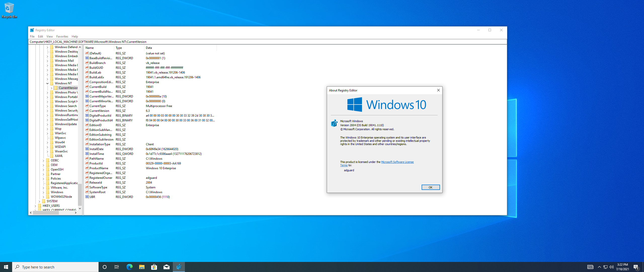
Task: Click the BuildBranch string value icon
Action: (x=87, y=63)
